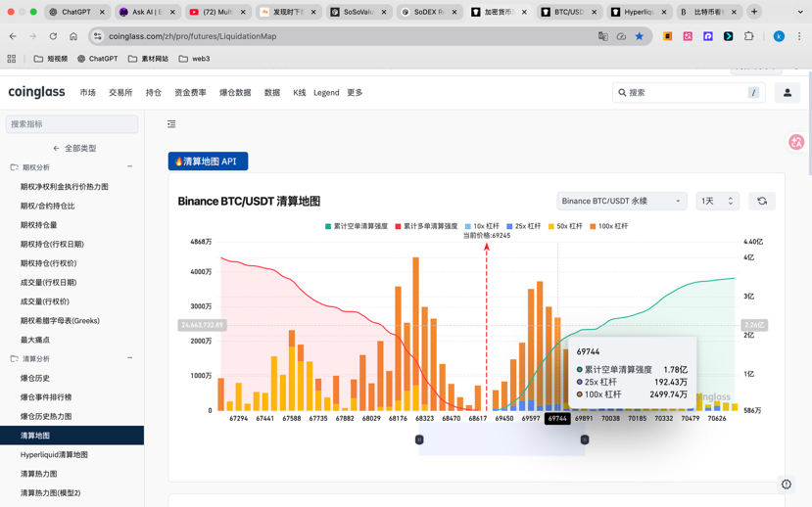Click the browser reload icon

pos(53,36)
